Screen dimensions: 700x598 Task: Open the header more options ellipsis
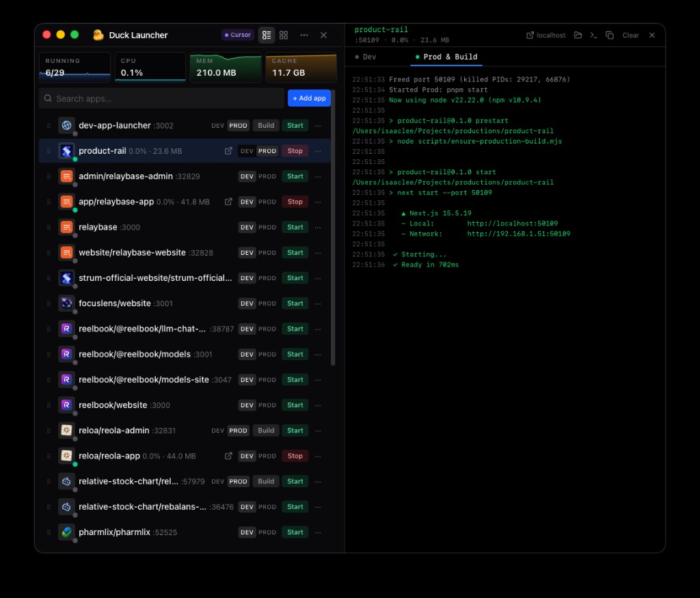[x=304, y=35]
